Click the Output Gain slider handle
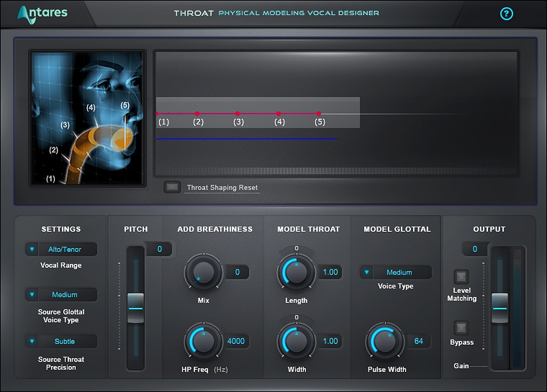The image size is (547, 392). tap(500, 308)
